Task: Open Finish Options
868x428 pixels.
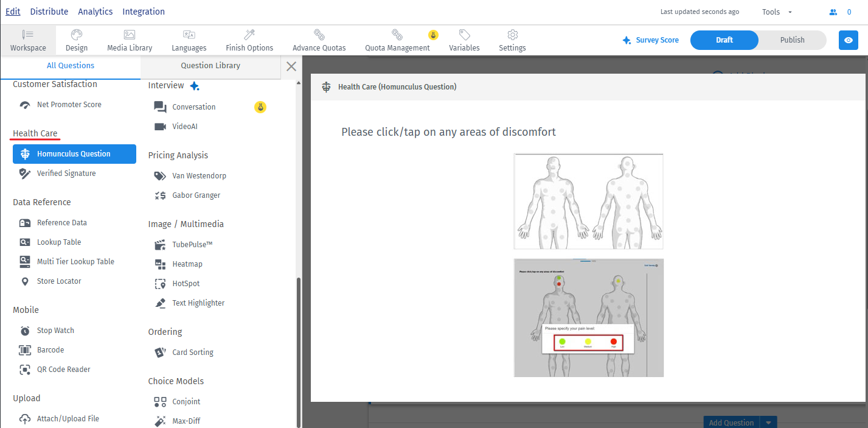Action: tap(249, 40)
